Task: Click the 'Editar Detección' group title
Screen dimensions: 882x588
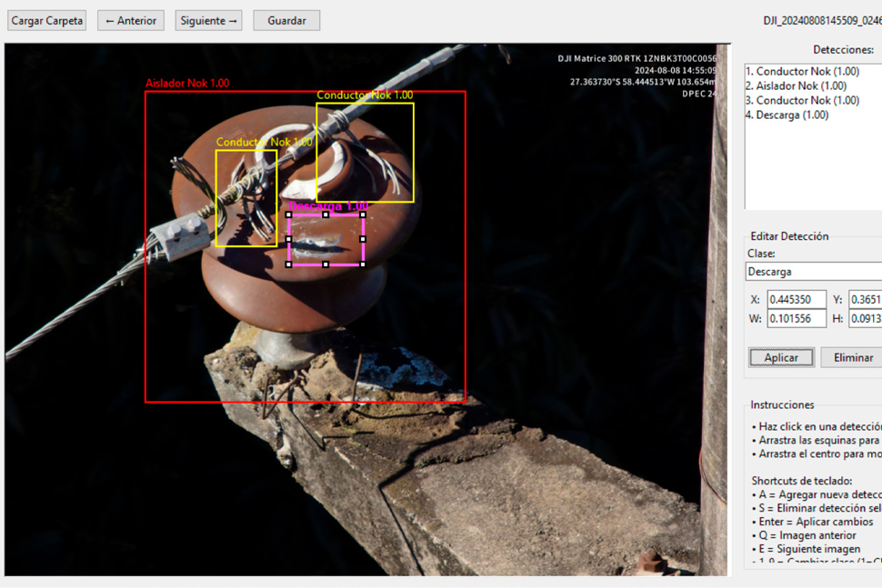Action: pos(789,236)
